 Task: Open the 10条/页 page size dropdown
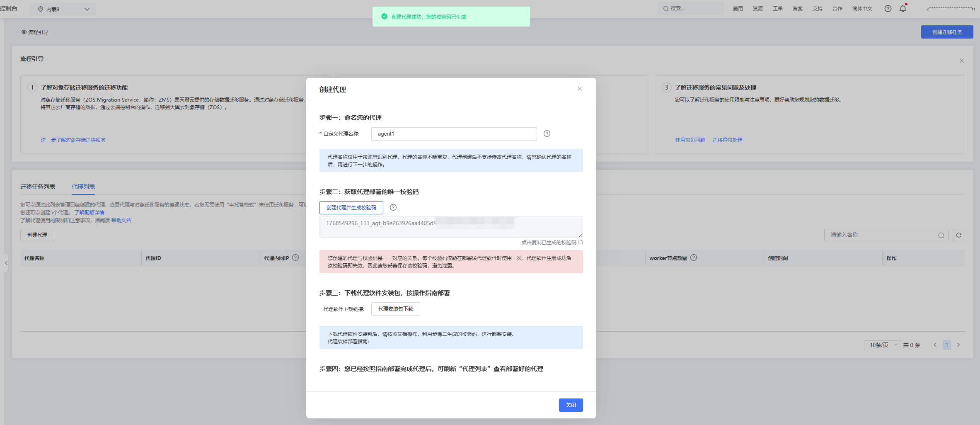882,345
